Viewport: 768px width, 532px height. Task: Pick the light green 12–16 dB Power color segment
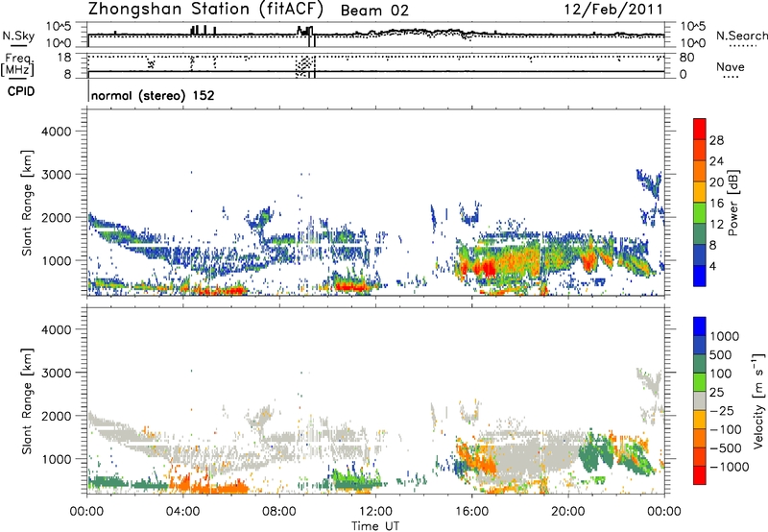[x=700, y=213]
